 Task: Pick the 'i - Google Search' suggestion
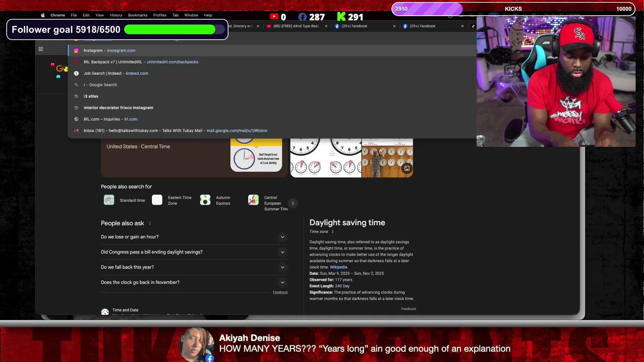click(x=272, y=84)
